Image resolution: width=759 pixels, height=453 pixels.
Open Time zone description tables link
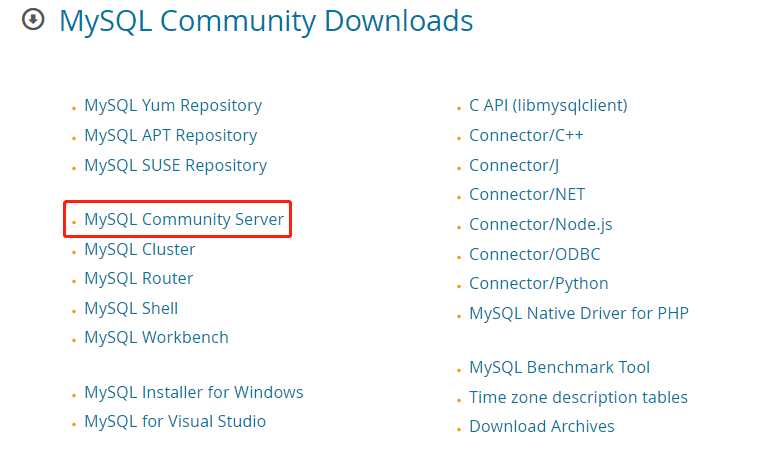click(578, 397)
